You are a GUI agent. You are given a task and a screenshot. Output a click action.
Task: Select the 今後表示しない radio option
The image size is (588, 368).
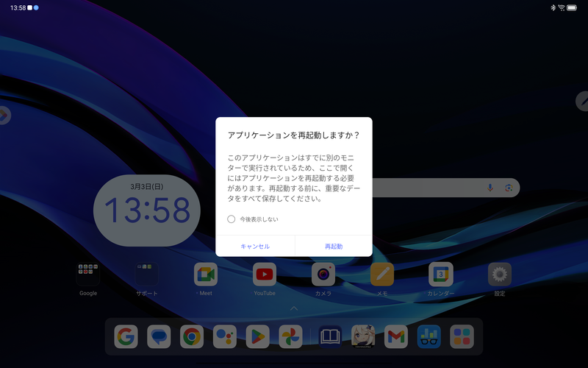tap(232, 219)
